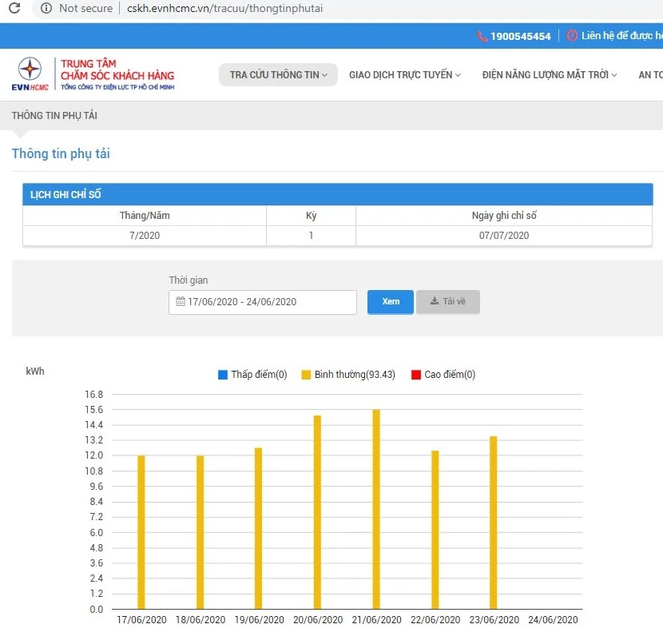Open Giao dịch trực tuyến dropdown
Viewport: 663px width, 644px height.
click(405, 75)
